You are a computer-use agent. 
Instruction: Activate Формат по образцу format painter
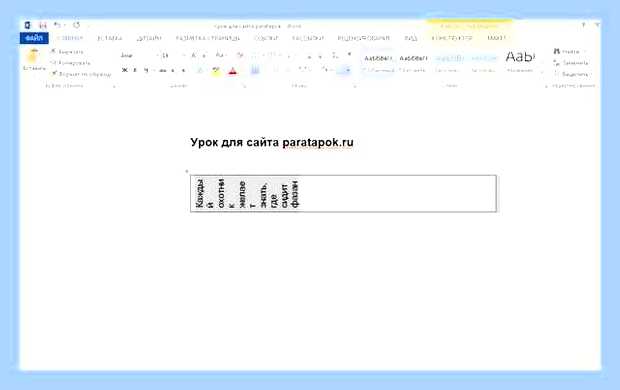pos(81,74)
